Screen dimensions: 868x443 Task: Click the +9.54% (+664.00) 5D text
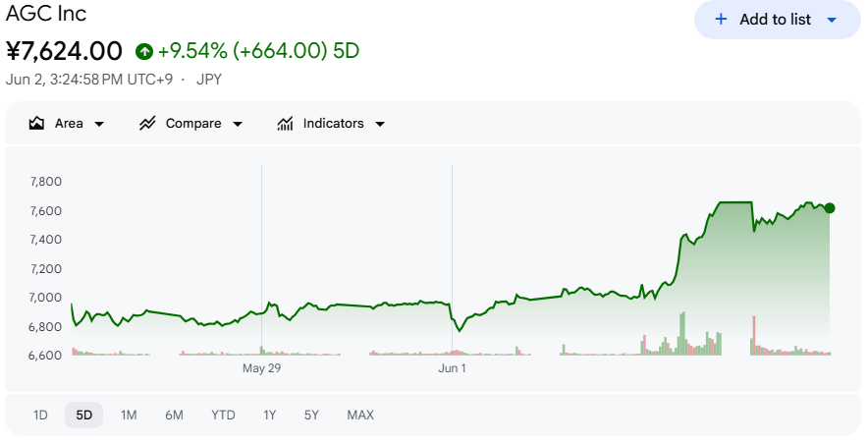[x=258, y=51]
